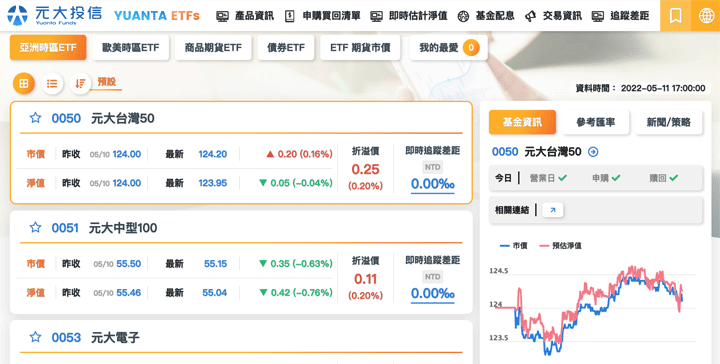Open the globe language icon

tap(706, 16)
